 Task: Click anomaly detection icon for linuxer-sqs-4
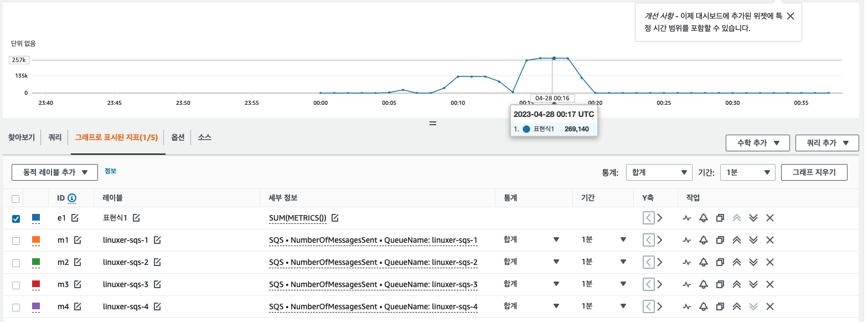coord(686,307)
